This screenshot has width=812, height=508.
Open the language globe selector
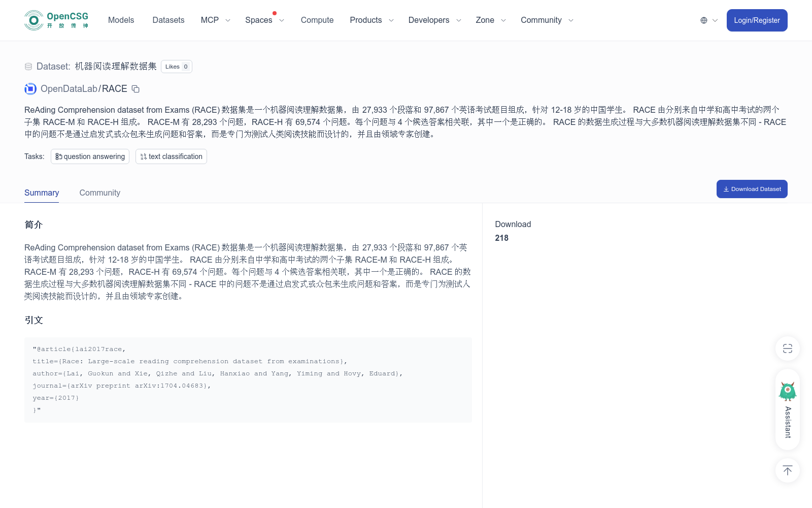(708, 20)
